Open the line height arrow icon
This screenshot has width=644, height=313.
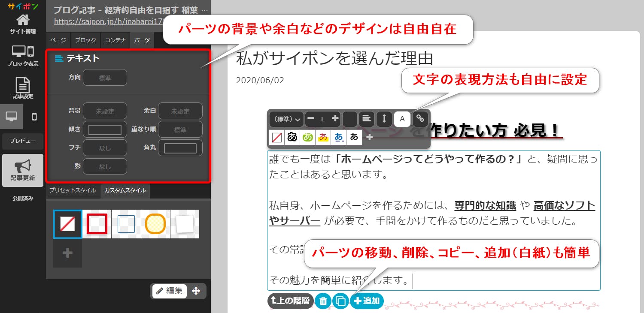pos(384,119)
